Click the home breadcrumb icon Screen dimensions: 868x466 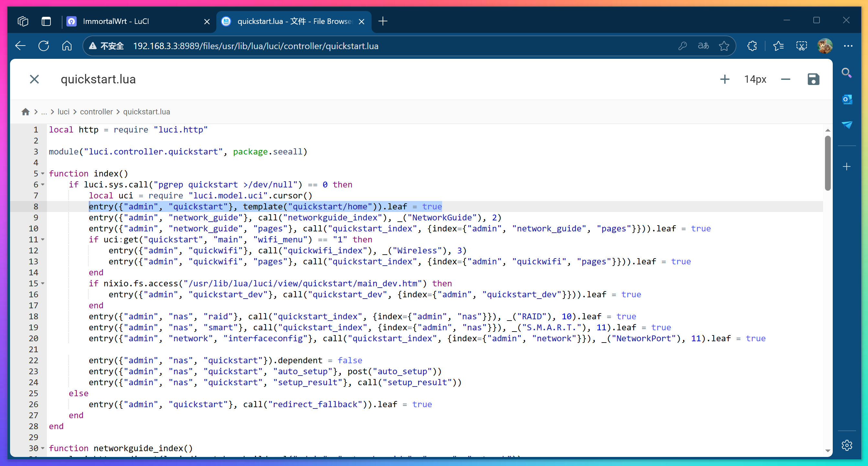[x=25, y=112]
